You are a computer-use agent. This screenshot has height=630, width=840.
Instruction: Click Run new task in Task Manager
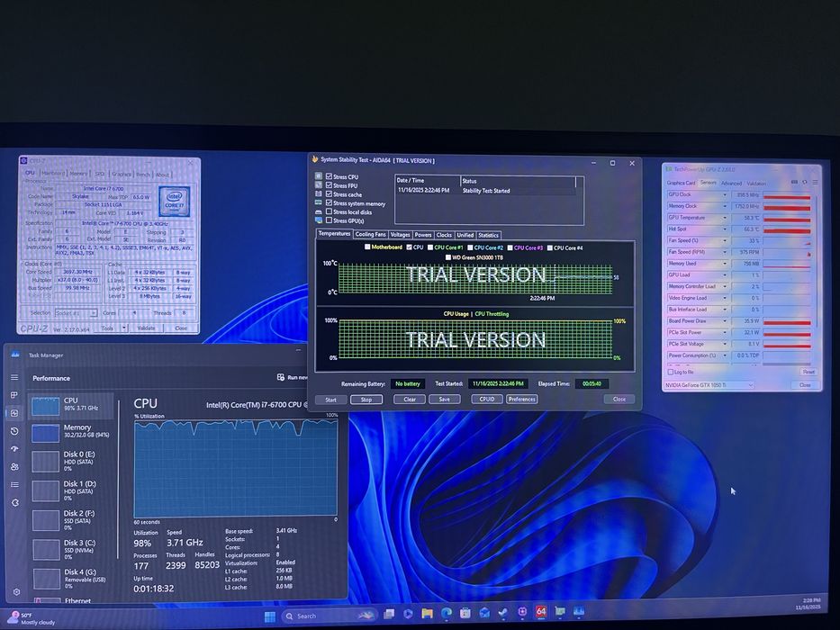click(x=292, y=378)
